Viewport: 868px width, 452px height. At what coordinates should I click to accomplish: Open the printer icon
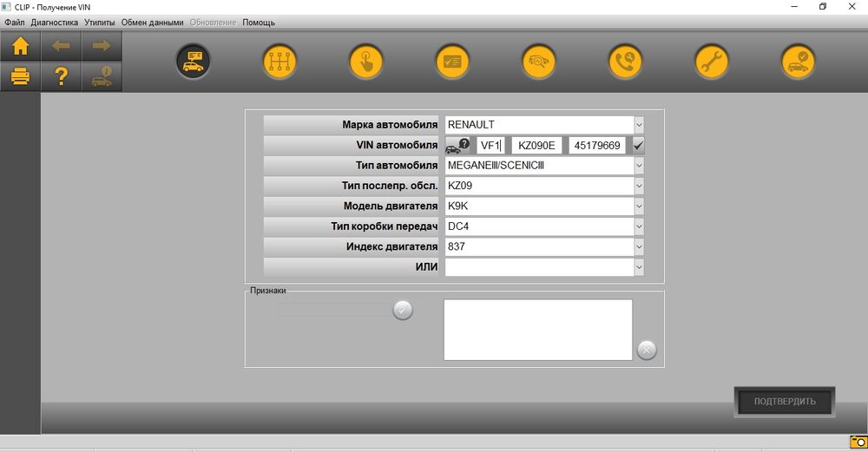pos(21,75)
